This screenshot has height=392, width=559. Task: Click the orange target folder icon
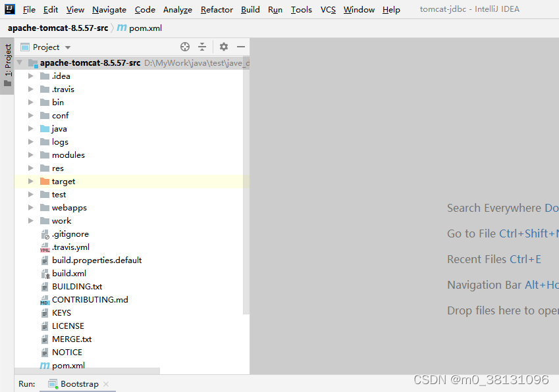pyautogui.click(x=45, y=182)
